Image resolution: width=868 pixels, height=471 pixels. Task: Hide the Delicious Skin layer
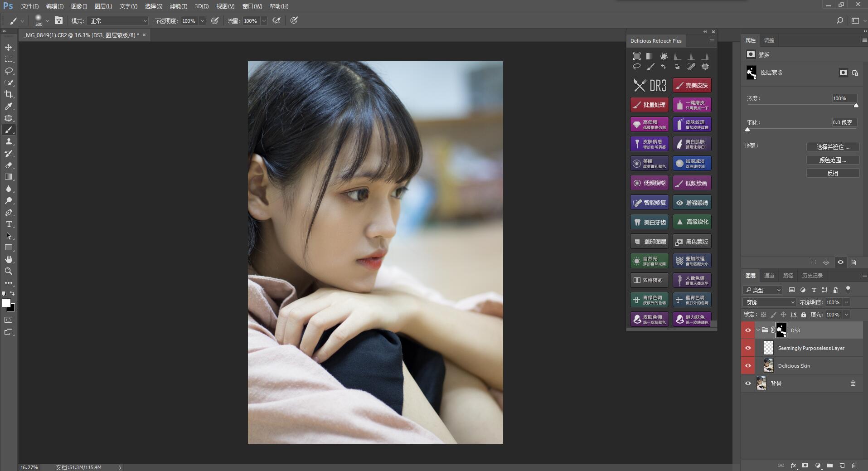point(748,366)
